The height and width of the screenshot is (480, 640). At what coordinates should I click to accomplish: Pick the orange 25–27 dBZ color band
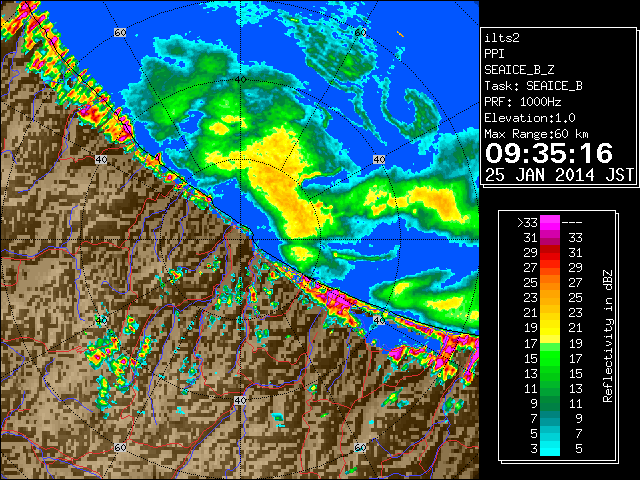point(550,282)
